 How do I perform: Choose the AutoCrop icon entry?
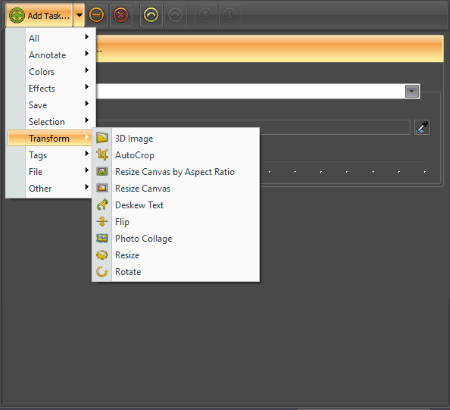tap(102, 155)
